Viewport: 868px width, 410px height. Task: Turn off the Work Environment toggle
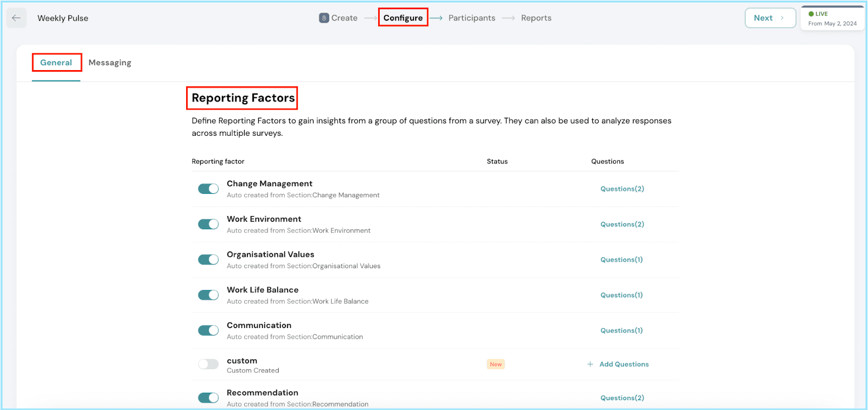coord(208,224)
